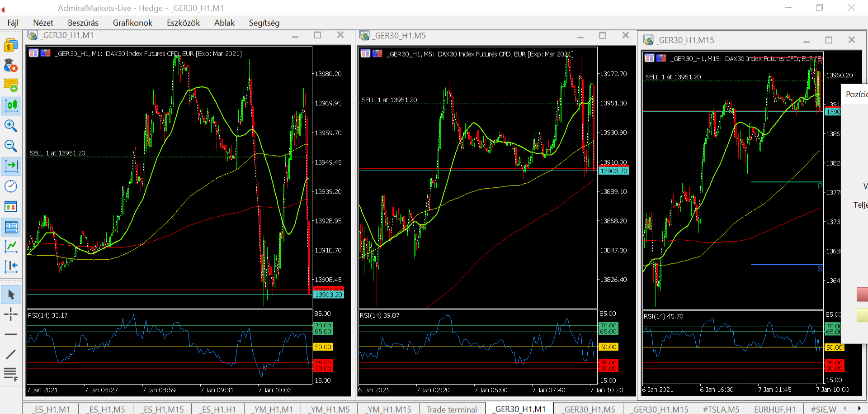
Task: Click the 13903.70 price label on the M5 chart
Action: click(613, 171)
